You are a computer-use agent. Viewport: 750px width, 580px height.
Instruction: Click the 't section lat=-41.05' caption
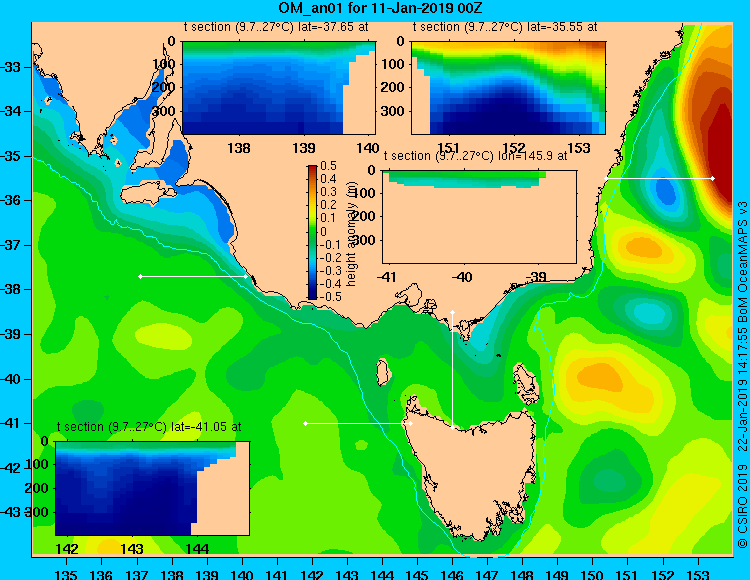(149, 427)
